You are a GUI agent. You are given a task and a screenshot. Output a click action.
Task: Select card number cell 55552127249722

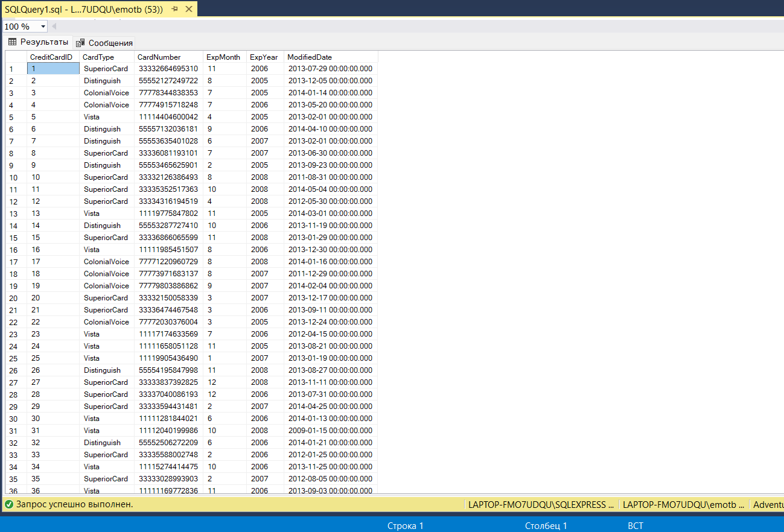[168, 81]
